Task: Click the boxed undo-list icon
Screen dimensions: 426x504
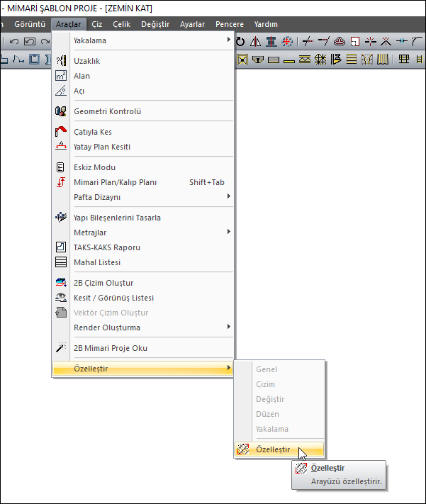Action: pos(30,41)
